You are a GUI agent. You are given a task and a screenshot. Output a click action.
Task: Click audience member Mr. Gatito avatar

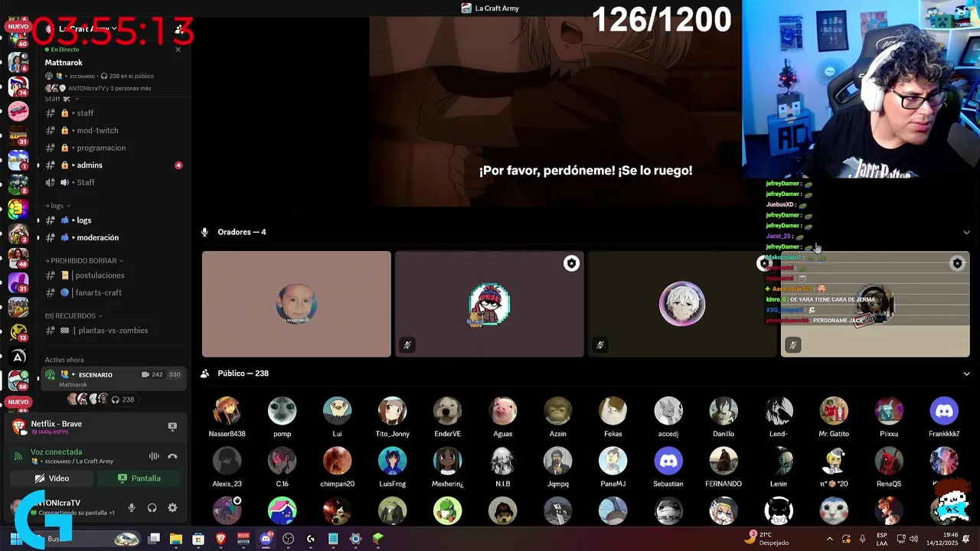click(x=834, y=411)
